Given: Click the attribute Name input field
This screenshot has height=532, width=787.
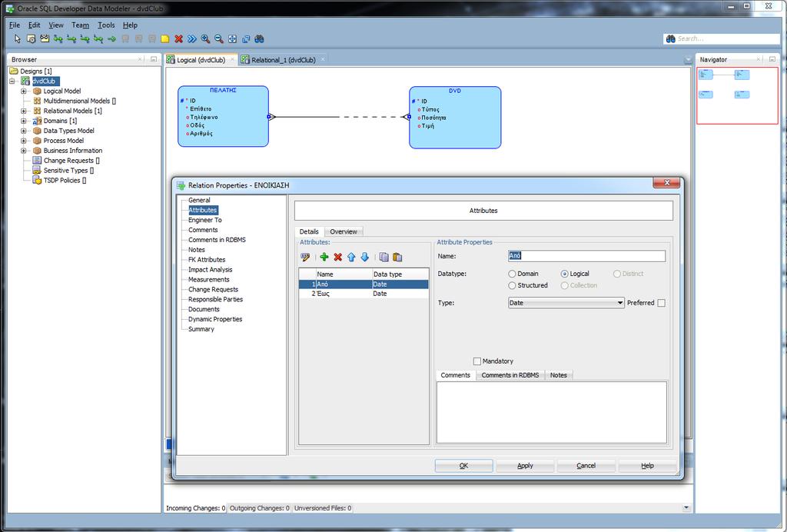Looking at the screenshot, I should [586, 256].
